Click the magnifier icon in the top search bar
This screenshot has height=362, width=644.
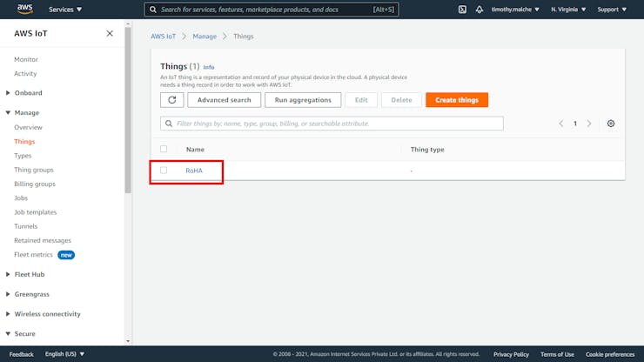pos(153,10)
